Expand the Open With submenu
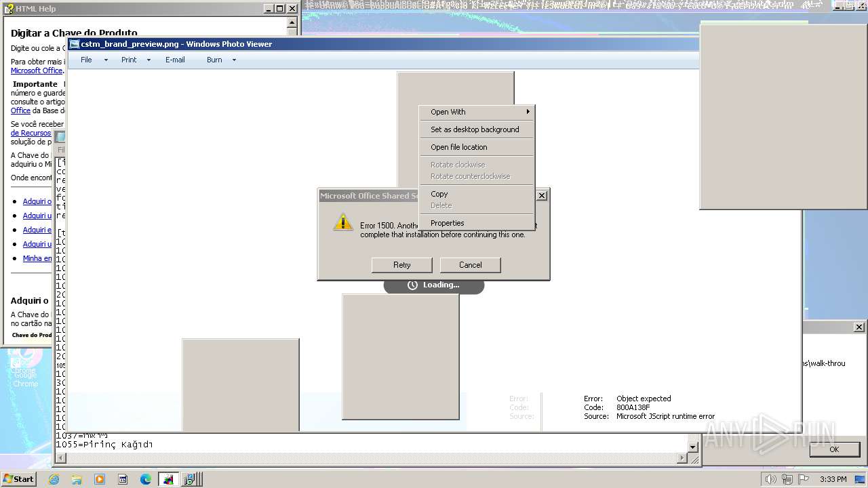This screenshot has height=488, width=868. [477, 112]
